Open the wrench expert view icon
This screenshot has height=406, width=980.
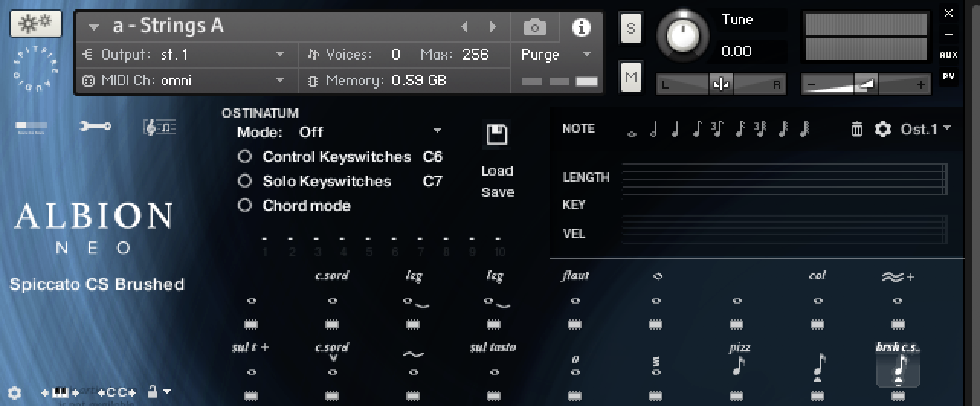tap(96, 127)
